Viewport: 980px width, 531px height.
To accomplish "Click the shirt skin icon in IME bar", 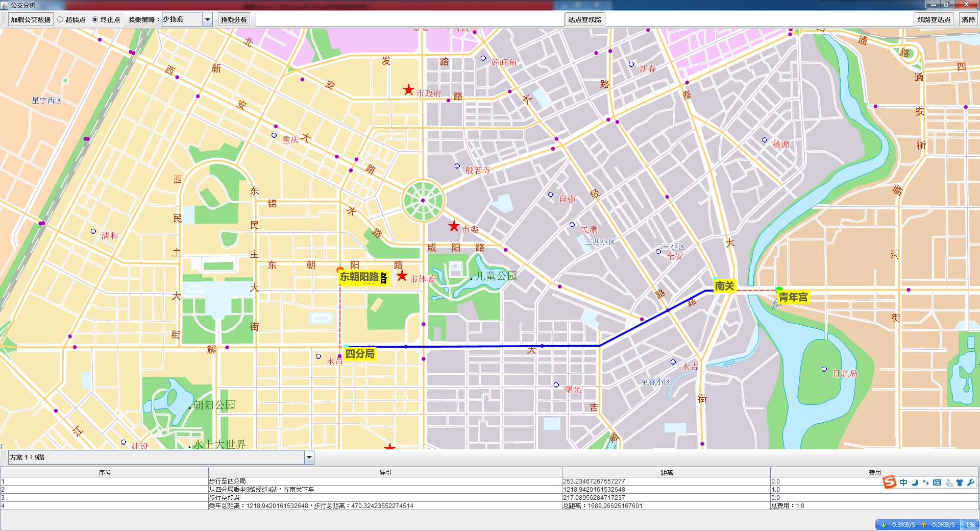I will point(960,482).
